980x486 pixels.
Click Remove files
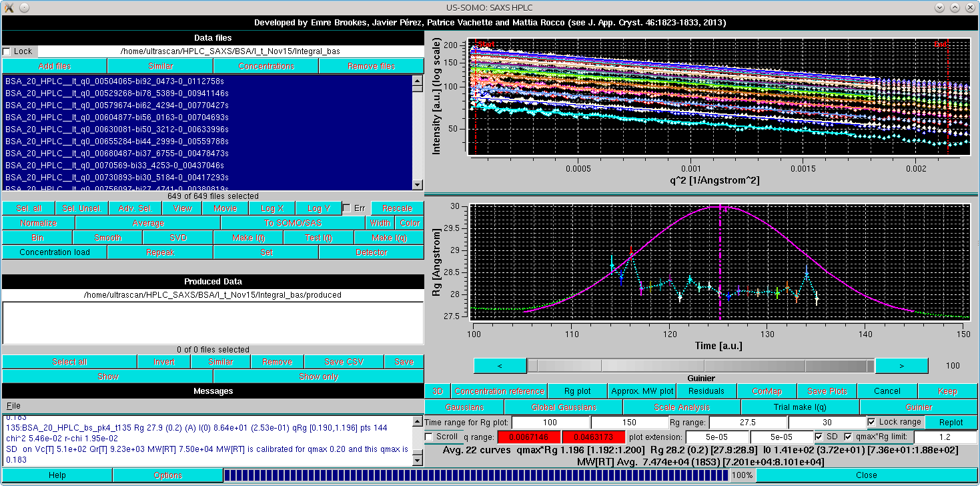point(371,66)
